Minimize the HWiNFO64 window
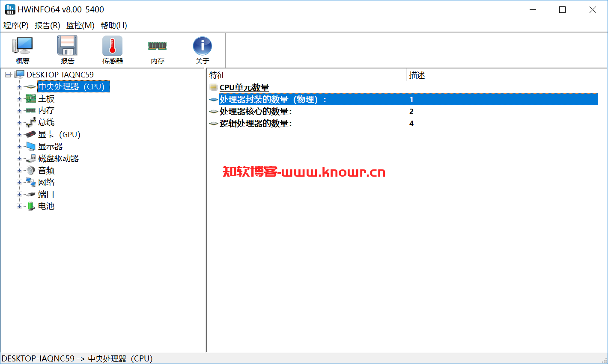Screen dimensions: 608x364 533,9
